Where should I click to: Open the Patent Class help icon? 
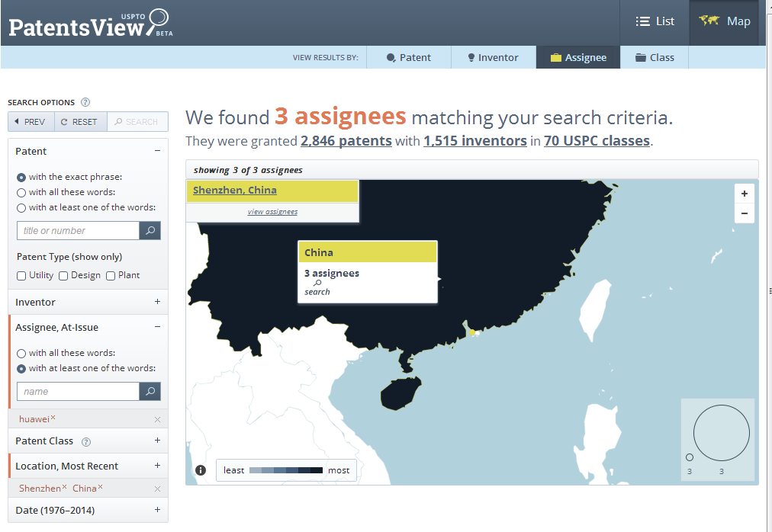[x=86, y=441]
